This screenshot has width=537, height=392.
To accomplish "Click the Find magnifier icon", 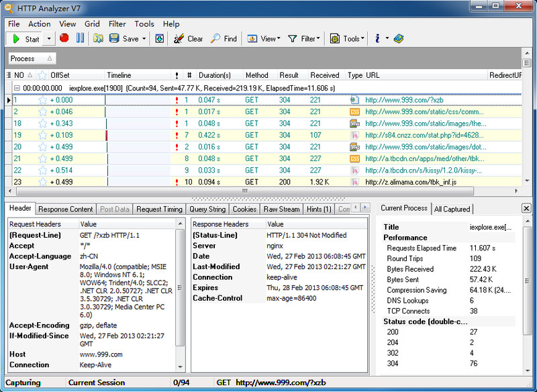I will click(215, 38).
